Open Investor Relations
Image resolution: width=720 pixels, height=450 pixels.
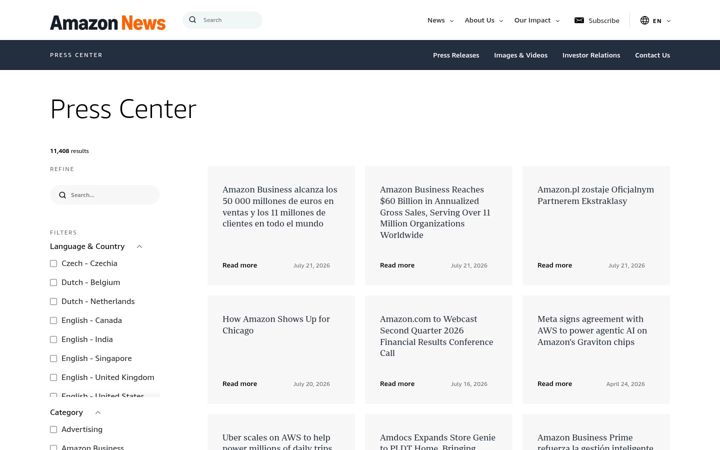tap(591, 55)
